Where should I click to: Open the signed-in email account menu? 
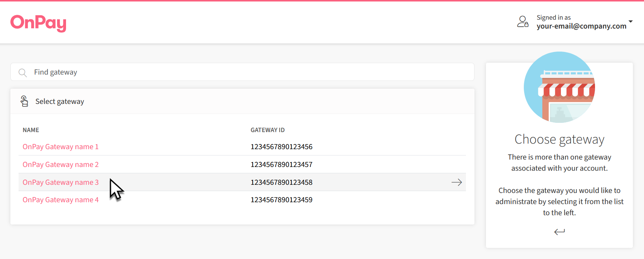581,26
